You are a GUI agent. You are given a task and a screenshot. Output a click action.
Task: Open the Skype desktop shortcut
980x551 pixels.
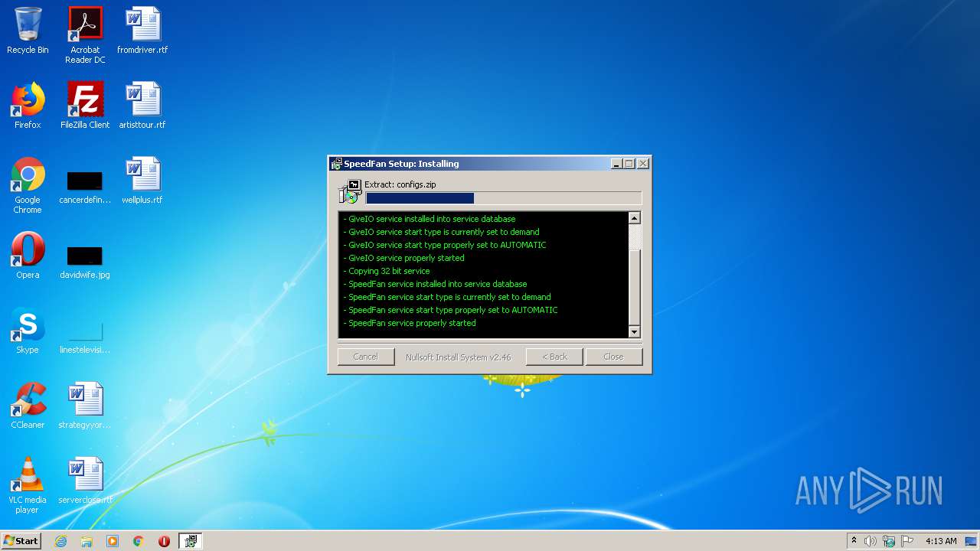[x=28, y=331]
